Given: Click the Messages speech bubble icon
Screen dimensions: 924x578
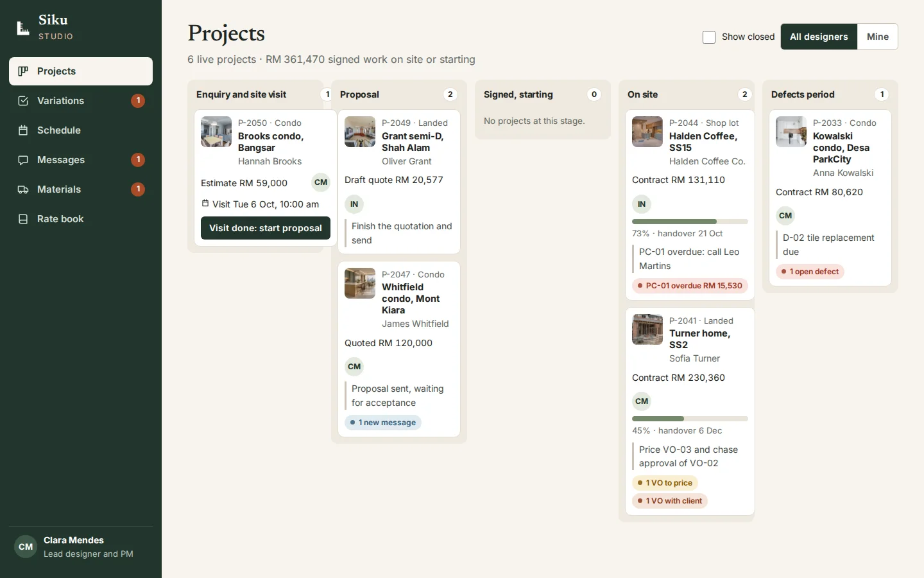Looking at the screenshot, I should pyautogui.click(x=23, y=160).
